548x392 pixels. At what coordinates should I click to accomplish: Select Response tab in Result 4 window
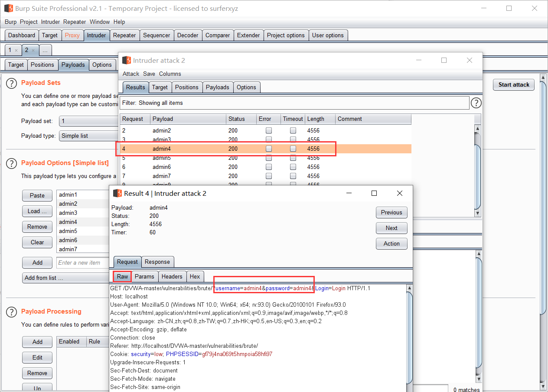(157, 262)
